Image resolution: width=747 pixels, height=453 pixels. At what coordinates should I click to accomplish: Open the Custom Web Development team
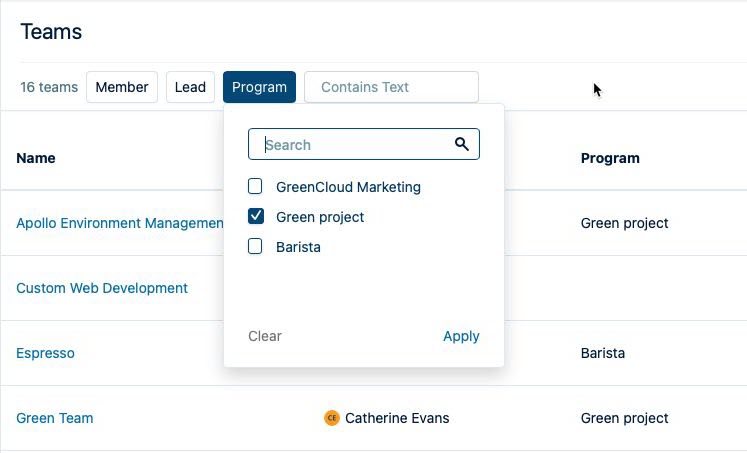[102, 288]
